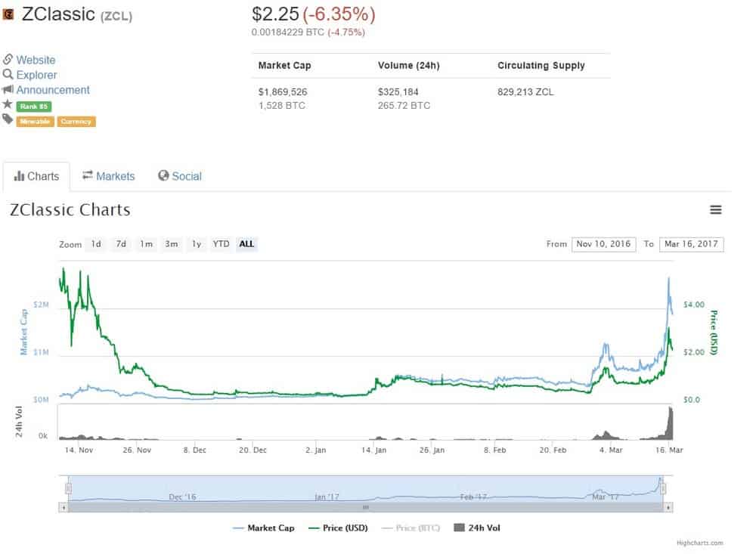Click the ZClassic Charts heading
Image resolution: width=756 pixels, height=554 pixels.
click(70, 210)
